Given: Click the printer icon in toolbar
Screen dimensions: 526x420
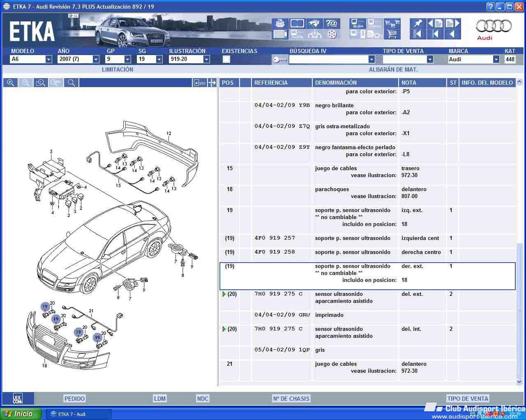Looking at the screenshot, I should point(280,23).
